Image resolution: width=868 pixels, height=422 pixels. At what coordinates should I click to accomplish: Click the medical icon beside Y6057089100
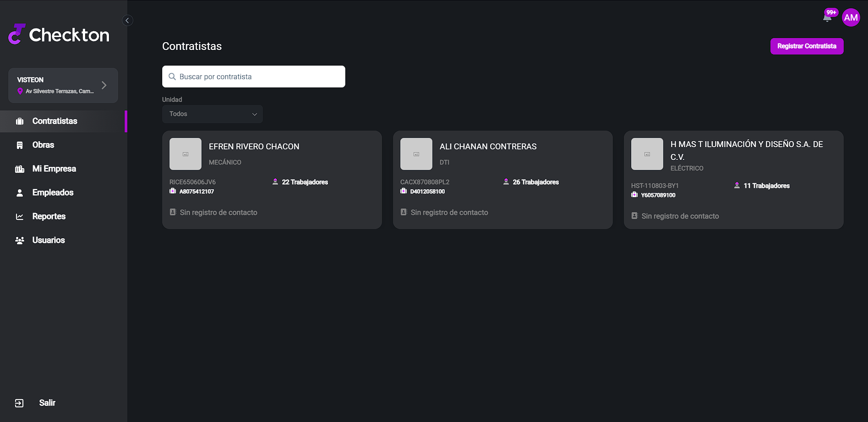pos(634,195)
